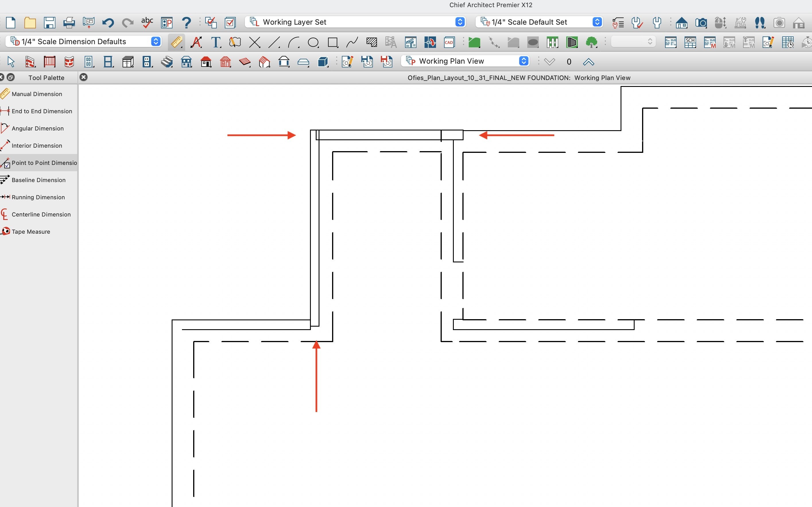
Task: Click the Cabinet tool icon
Action: coord(127,62)
